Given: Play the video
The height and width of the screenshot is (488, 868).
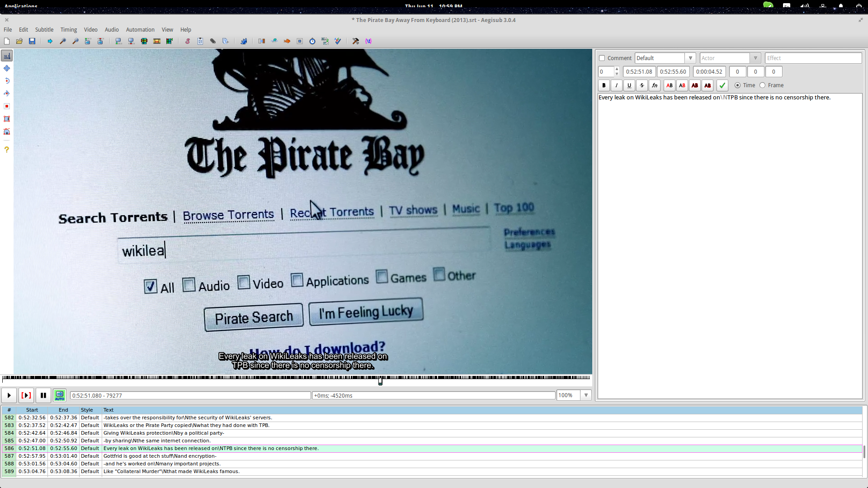Looking at the screenshot, I should point(9,395).
